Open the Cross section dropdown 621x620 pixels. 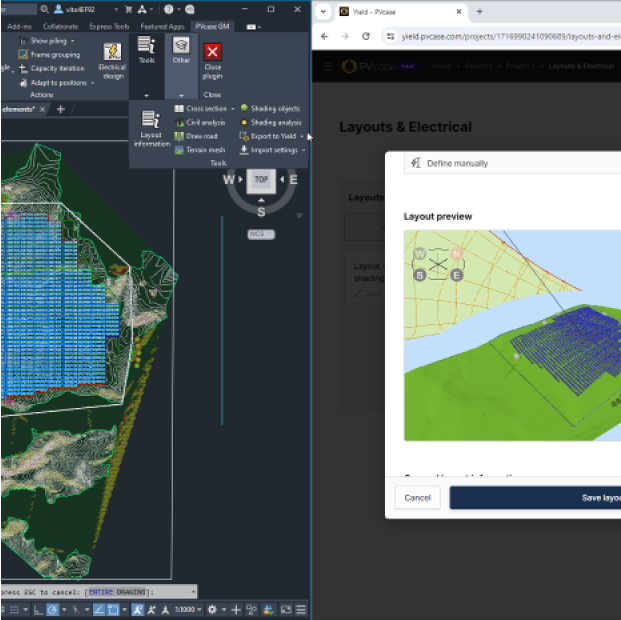232,108
